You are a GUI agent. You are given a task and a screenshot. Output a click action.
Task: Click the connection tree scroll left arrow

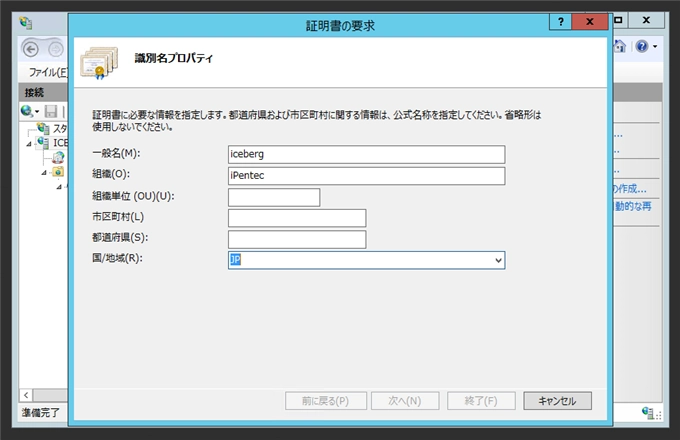(x=26, y=395)
